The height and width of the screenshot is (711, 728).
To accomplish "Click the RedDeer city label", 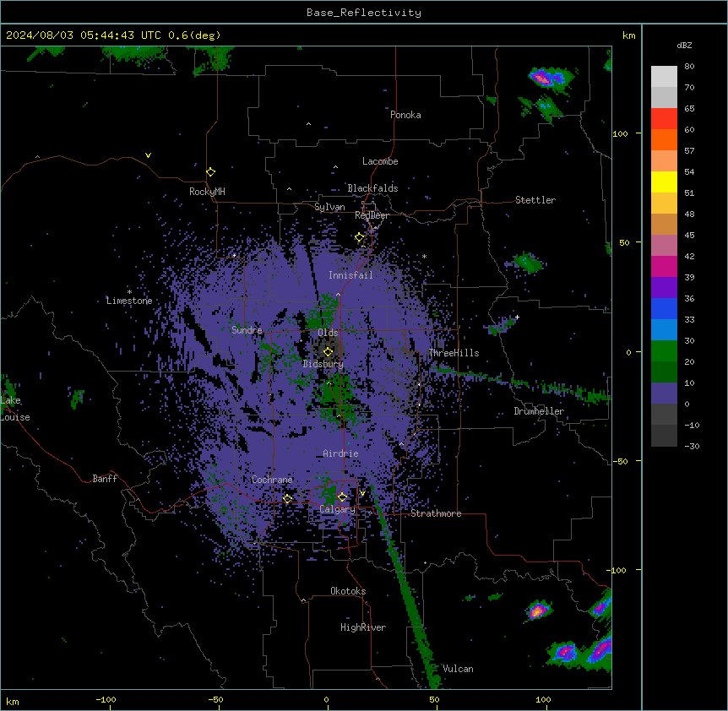I will pyautogui.click(x=372, y=215).
